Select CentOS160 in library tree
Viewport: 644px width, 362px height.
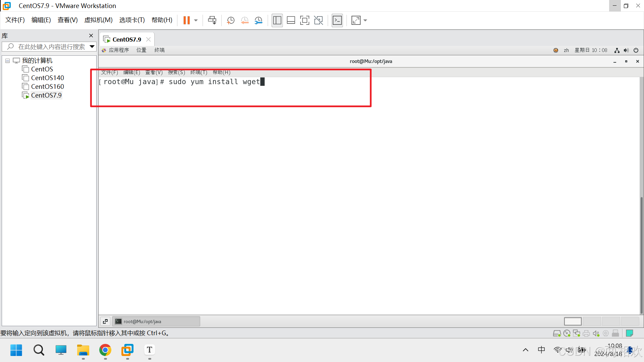click(47, 86)
